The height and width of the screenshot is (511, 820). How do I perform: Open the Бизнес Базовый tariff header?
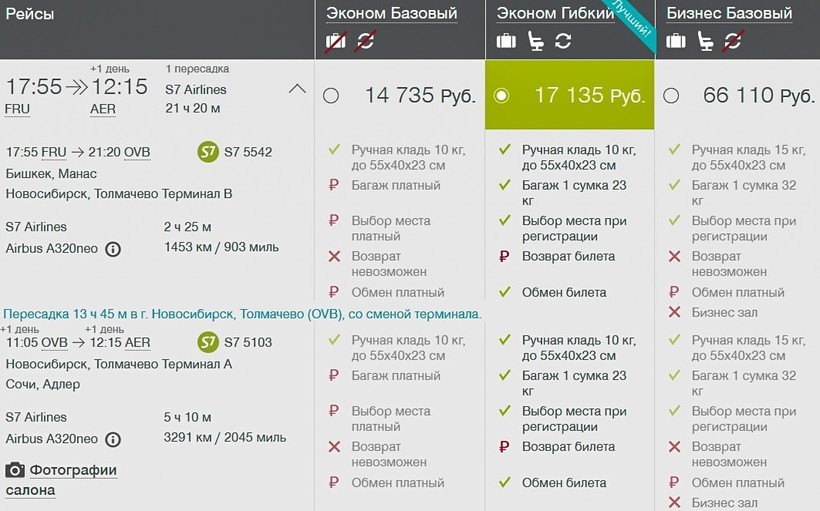729,13
